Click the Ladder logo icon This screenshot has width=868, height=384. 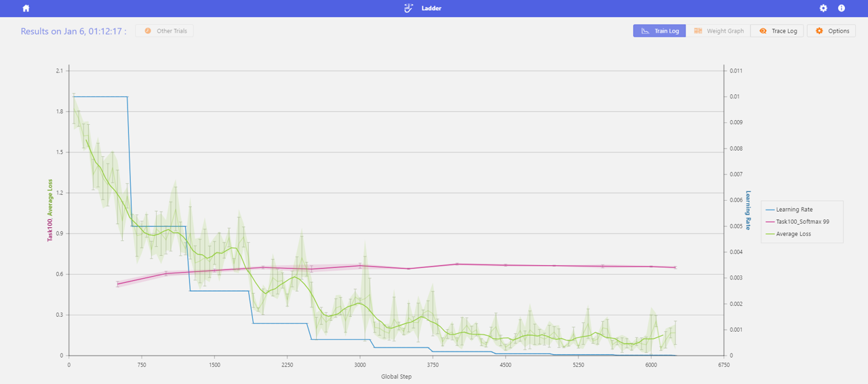coord(408,9)
